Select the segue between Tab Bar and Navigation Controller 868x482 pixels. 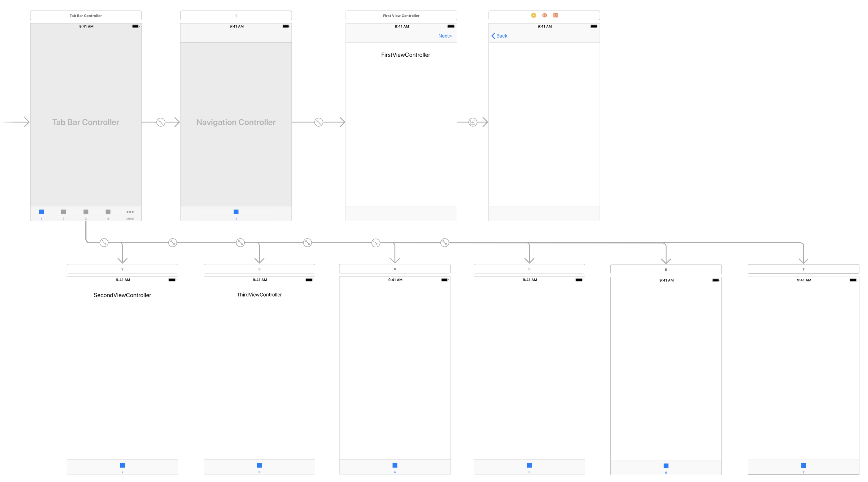click(x=161, y=122)
